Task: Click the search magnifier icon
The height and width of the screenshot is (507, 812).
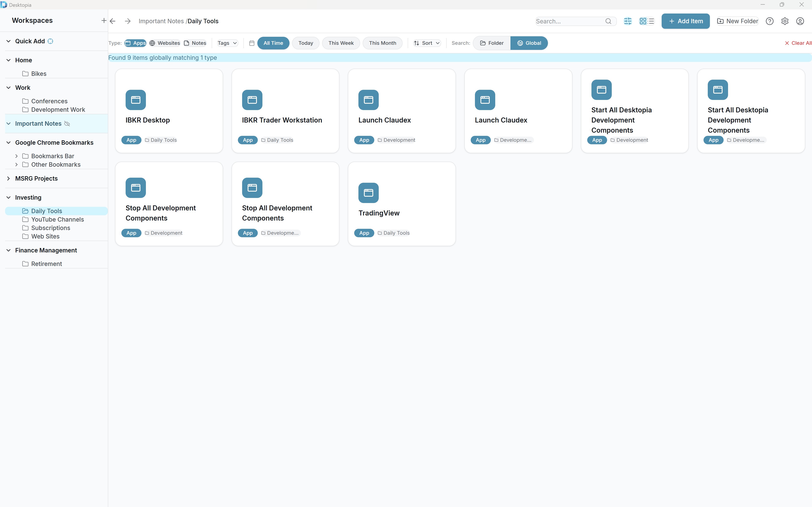Action: [609, 21]
